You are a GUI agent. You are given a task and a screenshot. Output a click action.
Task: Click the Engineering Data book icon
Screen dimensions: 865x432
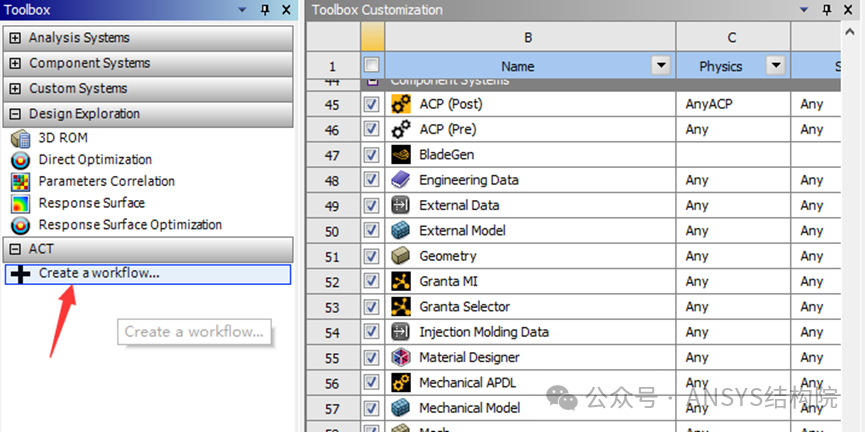[x=401, y=180]
